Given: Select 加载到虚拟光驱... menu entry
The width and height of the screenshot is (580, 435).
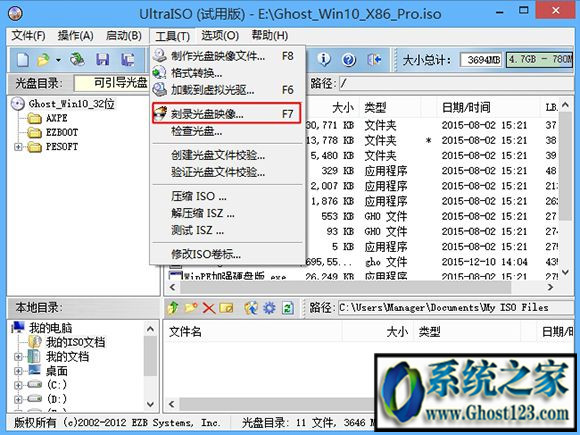Looking at the screenshot, I should pyautogui.click(x=227, y=90).
